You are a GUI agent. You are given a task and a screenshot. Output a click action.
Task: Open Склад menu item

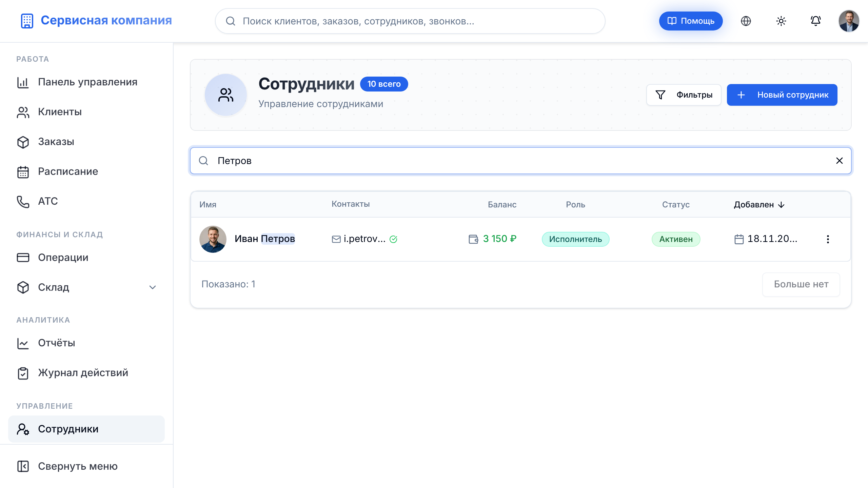click(86, 287)
